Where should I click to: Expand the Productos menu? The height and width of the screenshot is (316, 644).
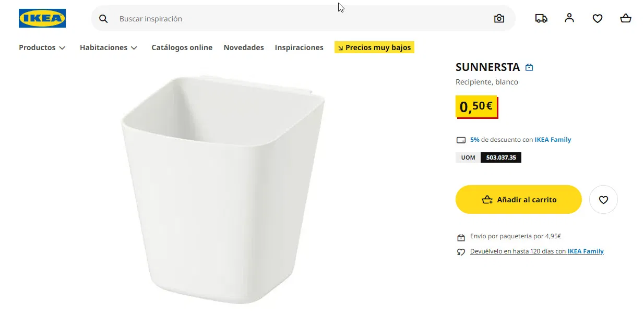(x=42, y=47)
